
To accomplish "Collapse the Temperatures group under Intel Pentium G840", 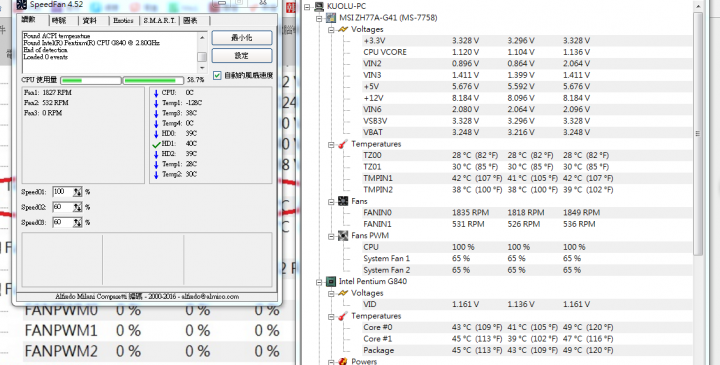I will tap(331, 316).
